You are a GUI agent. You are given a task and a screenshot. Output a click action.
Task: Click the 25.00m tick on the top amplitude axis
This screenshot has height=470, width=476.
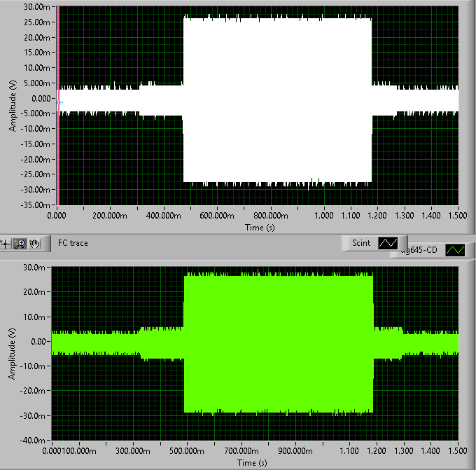(36, 22)
